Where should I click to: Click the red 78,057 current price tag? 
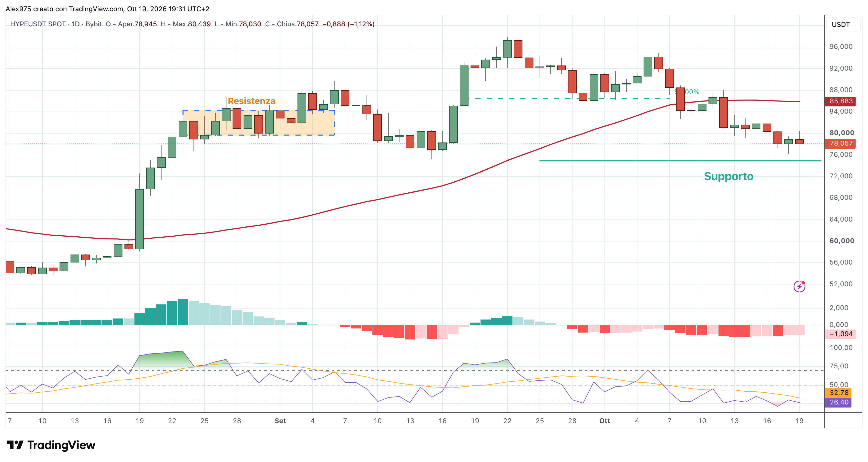point(841,143)
